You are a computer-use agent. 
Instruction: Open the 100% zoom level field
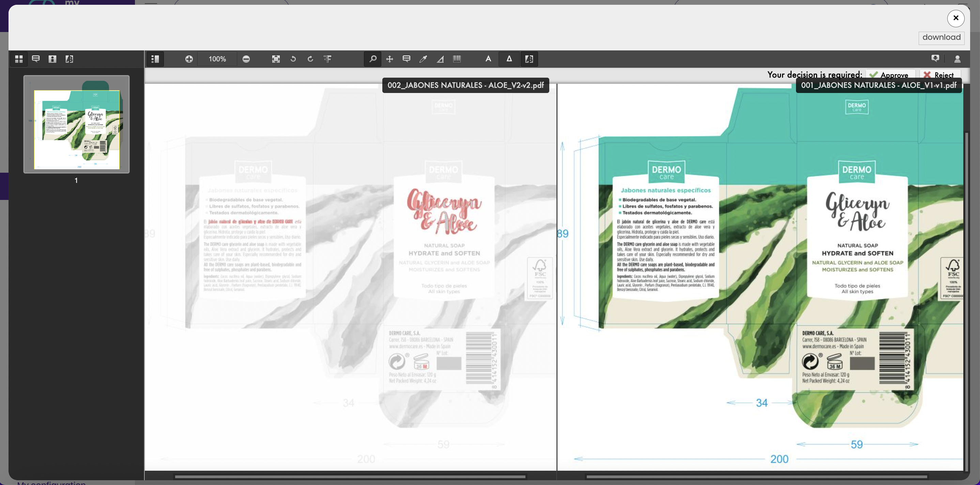[x=217, y=59]
